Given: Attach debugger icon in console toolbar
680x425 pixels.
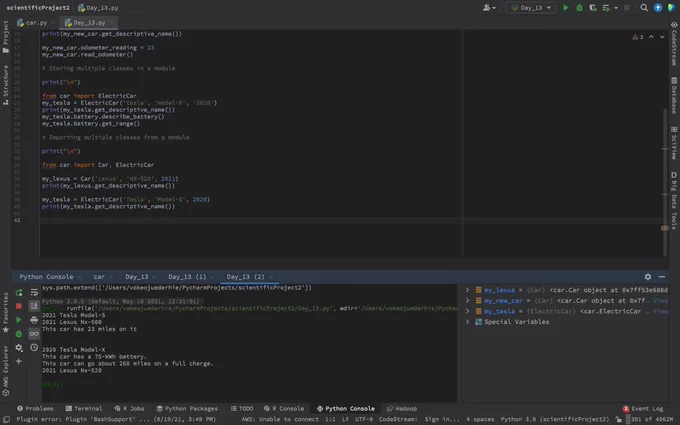Looking at the screenshot, I should tap(19, 334).
